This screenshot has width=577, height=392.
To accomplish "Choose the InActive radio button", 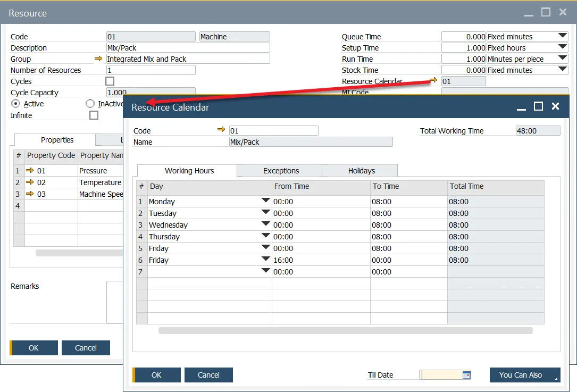I will [x=90, y=104].
